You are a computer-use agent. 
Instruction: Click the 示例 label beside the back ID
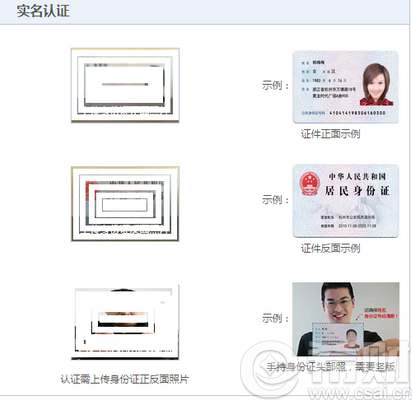click(275, 200)
